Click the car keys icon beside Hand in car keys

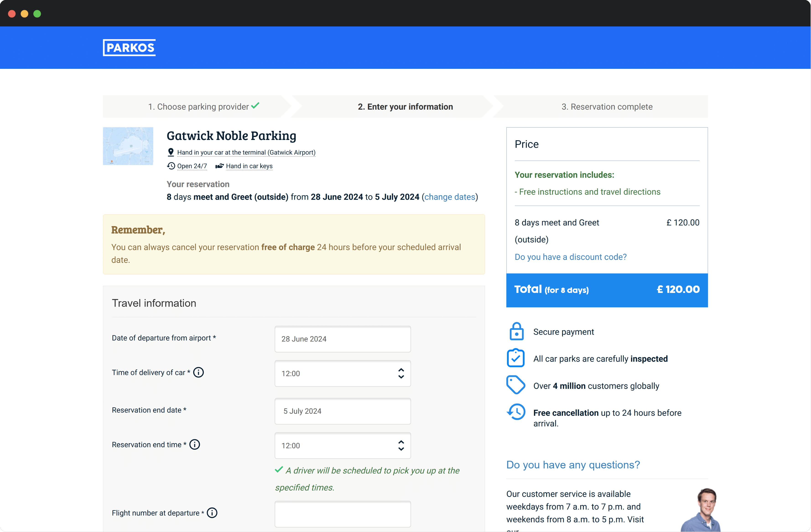220,166
